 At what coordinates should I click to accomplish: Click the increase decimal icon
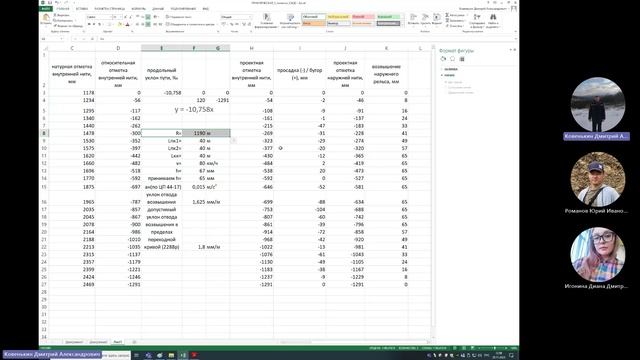tap(244, 24)
